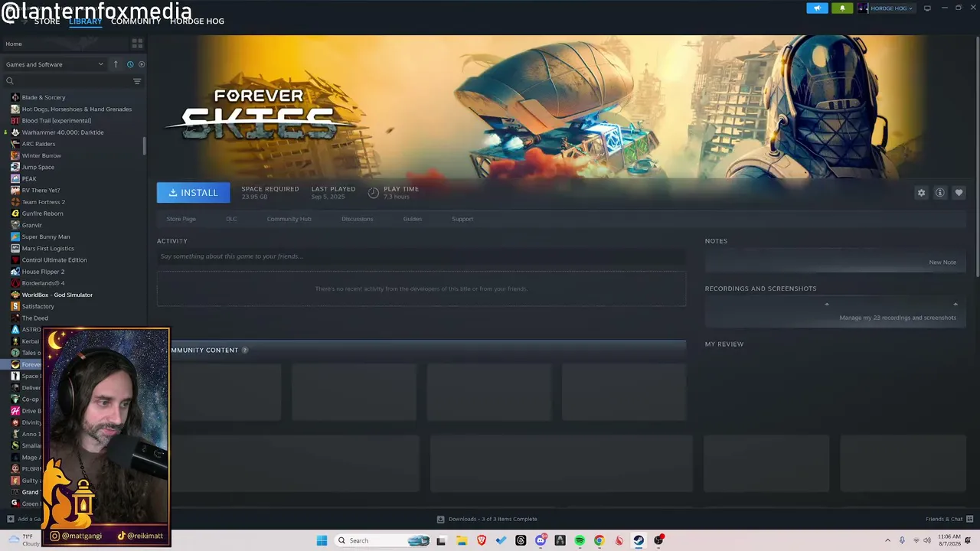The height and width of the screenshot is (551, 980).
Task: Click the PEAK game icon
Action: point(15,179)
